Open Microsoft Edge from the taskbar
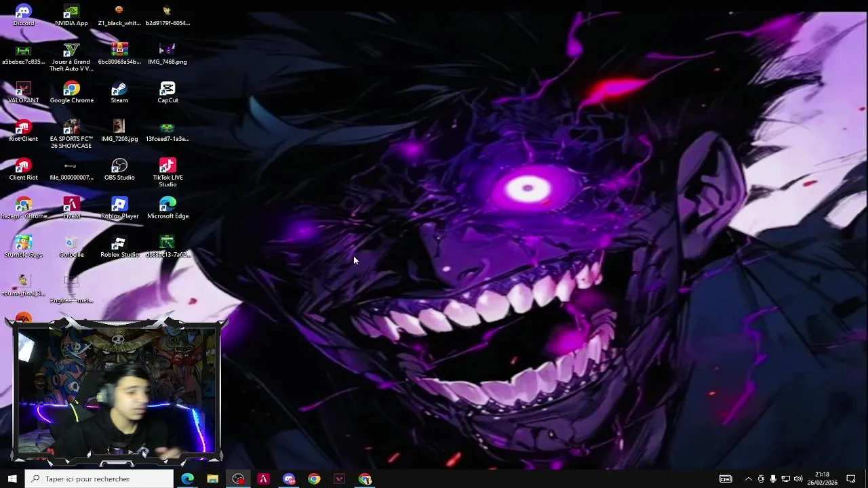 click(x=187, y=479)
